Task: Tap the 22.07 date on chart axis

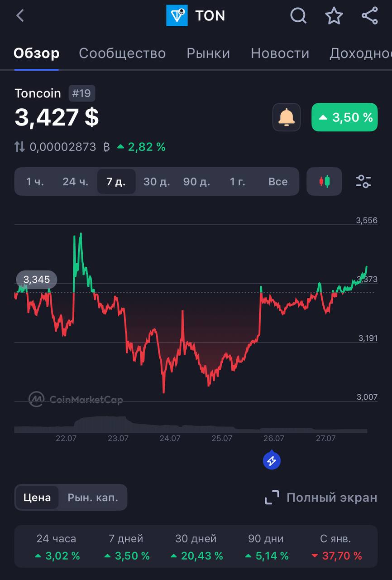Action: pyautogui.click(x=66, y=439)
